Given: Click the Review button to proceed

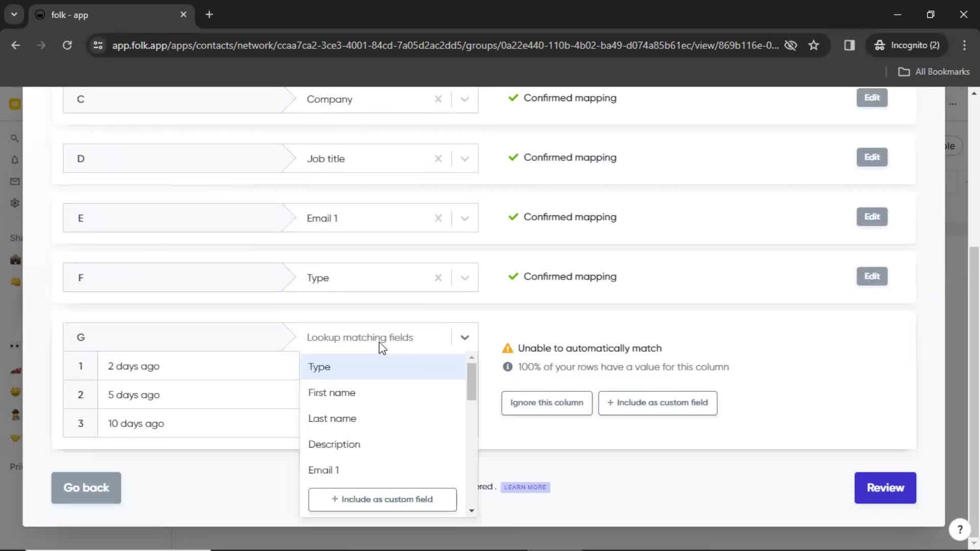Looking at the screenshot, I should coord(885,487).
